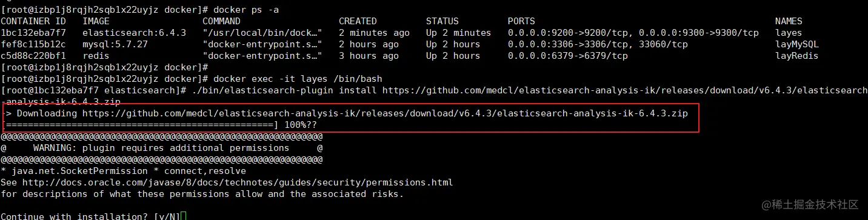Click the NAMES column header

click(789, 21)
